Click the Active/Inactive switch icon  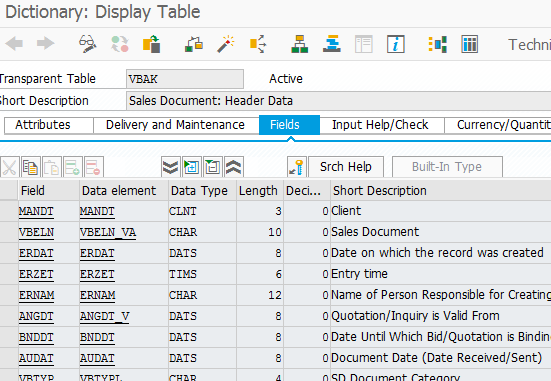(120, 44)
